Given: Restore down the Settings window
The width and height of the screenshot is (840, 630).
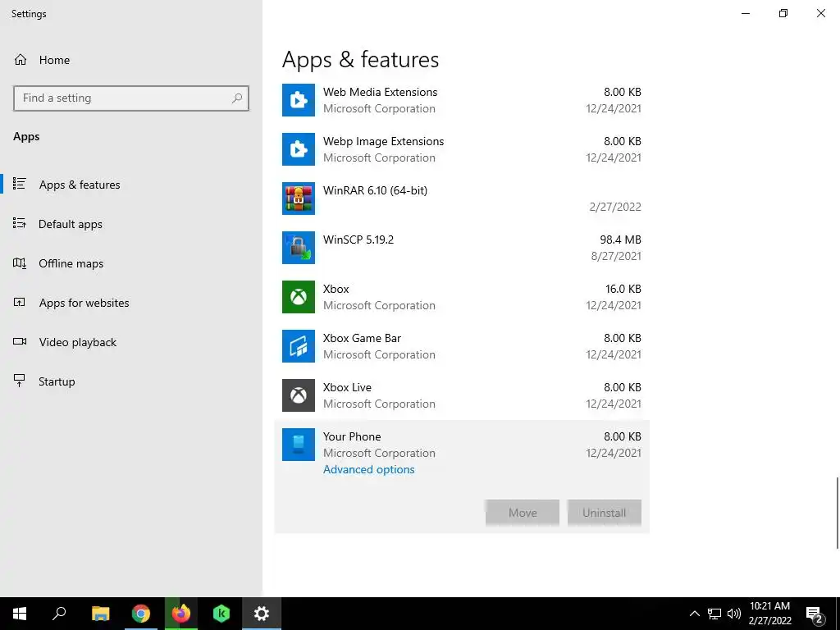Looking at the screenshot, I should point(783,13).
